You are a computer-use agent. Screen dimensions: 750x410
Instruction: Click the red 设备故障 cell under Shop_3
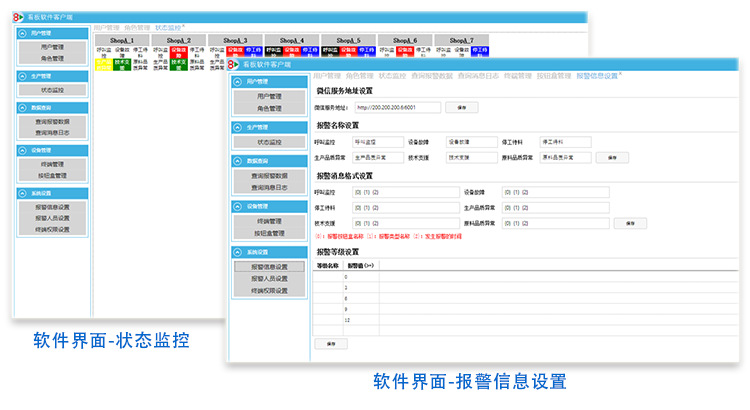pyautogui.click(x=234, y=50)
